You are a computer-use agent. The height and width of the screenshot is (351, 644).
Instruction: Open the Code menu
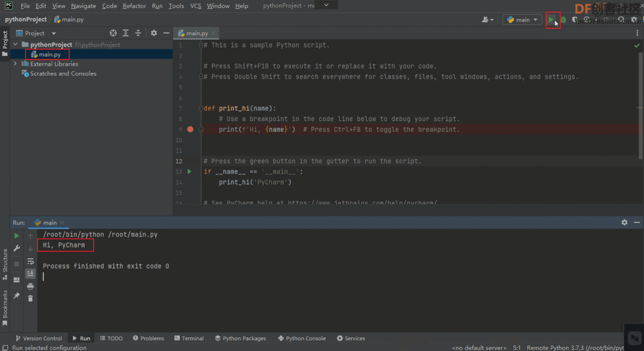tap(109, 6)
